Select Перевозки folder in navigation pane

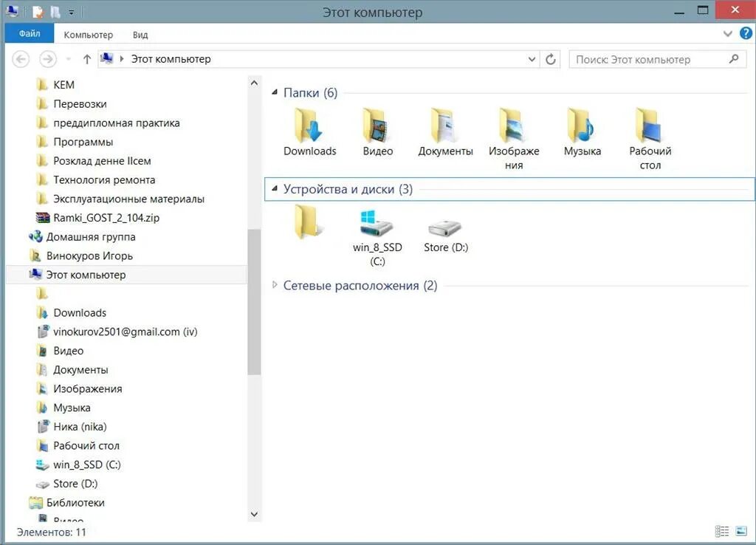coord(80,103)
